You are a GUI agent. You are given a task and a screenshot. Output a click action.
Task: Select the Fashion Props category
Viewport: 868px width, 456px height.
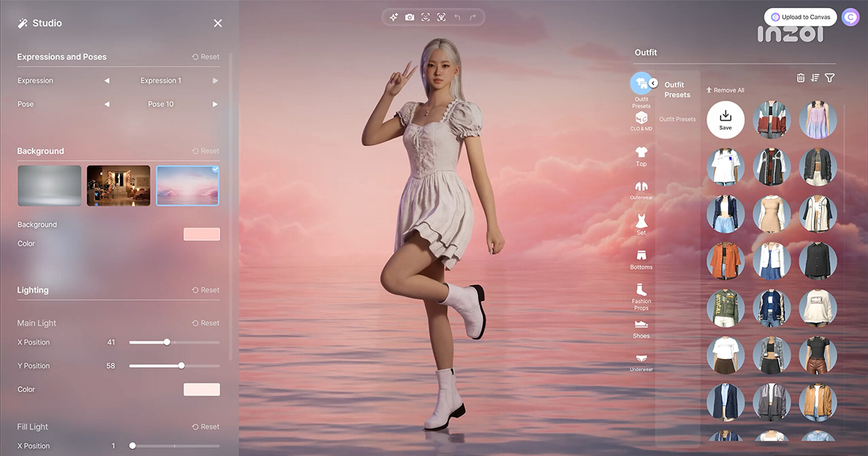point(641,296)
